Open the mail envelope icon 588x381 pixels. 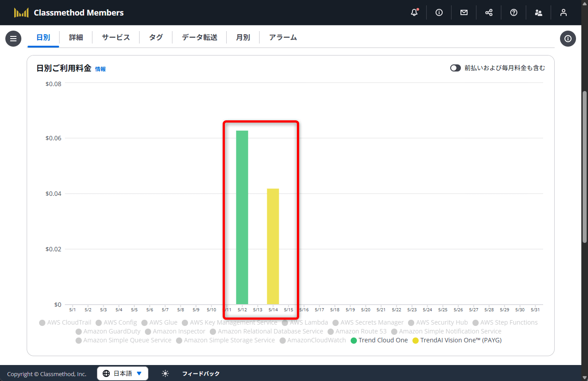coord(464,12)
